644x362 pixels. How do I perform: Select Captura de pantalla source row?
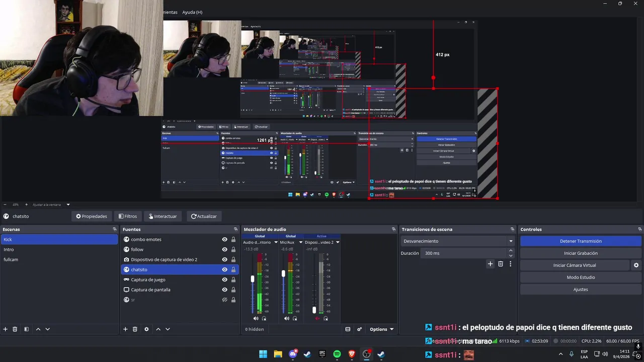click(x=180, y=290)
